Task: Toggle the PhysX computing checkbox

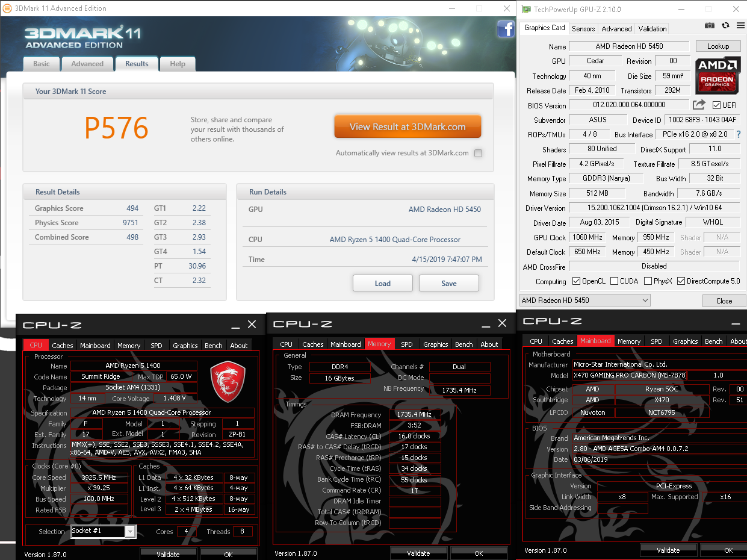Action: click(648, 281)
